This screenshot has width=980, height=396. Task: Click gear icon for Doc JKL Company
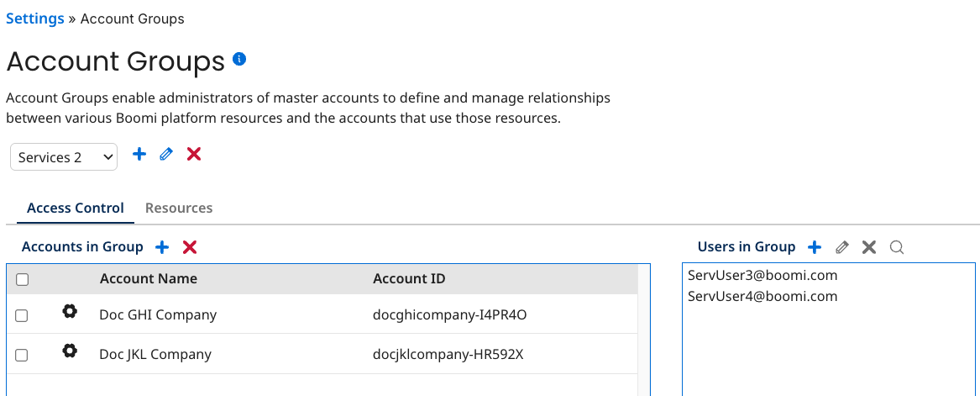point(70,351)
